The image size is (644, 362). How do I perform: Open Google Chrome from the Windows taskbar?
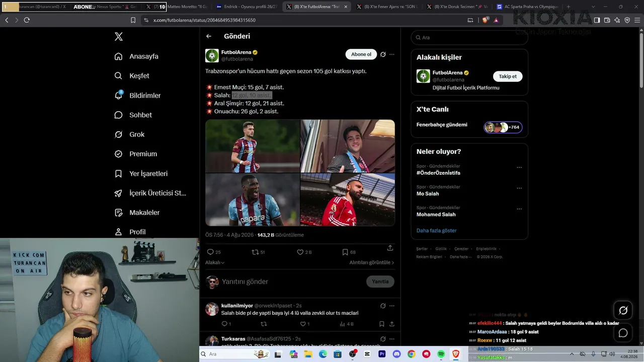pos(411,354)
